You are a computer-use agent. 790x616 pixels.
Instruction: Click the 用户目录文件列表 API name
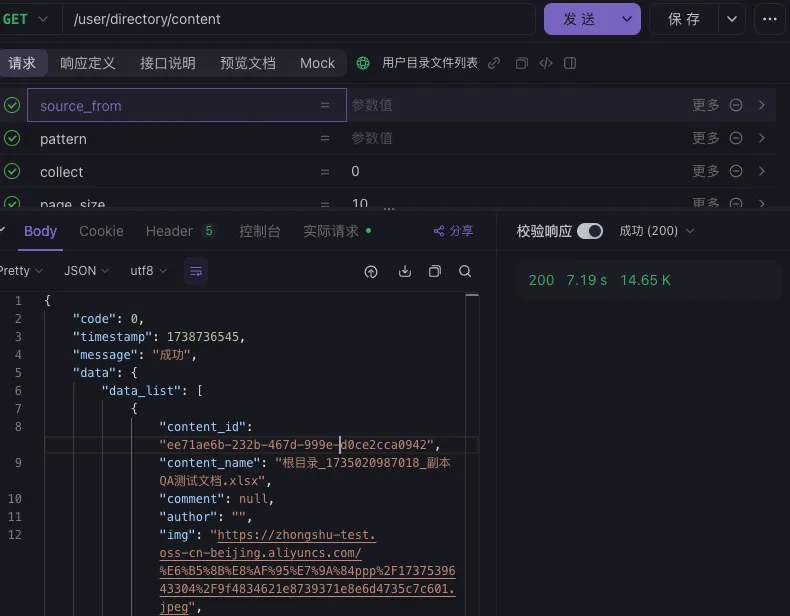click(x=430, y=63)
